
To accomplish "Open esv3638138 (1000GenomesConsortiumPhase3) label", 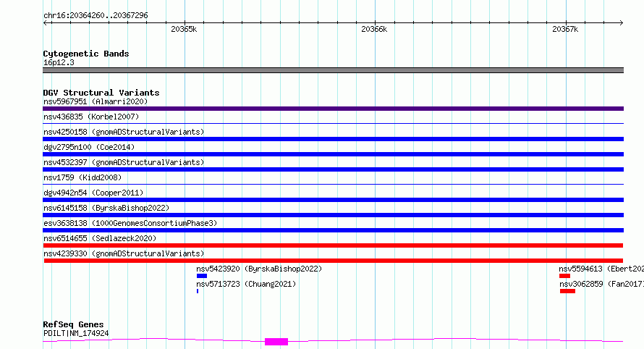I will click(x=130, y=223).
